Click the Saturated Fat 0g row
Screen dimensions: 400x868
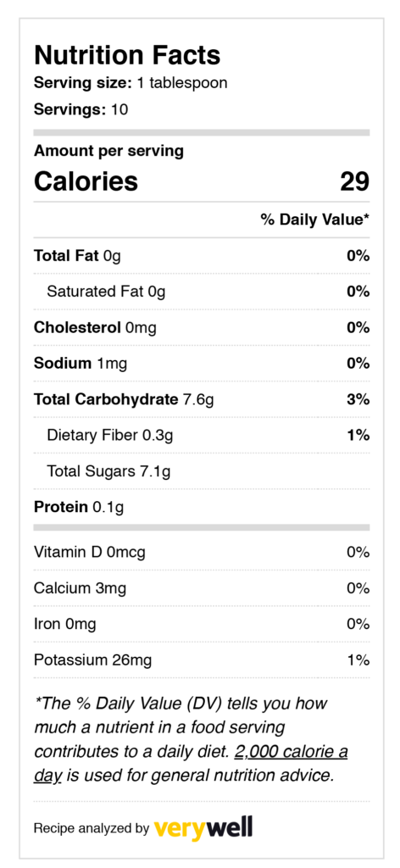(202, 292)
